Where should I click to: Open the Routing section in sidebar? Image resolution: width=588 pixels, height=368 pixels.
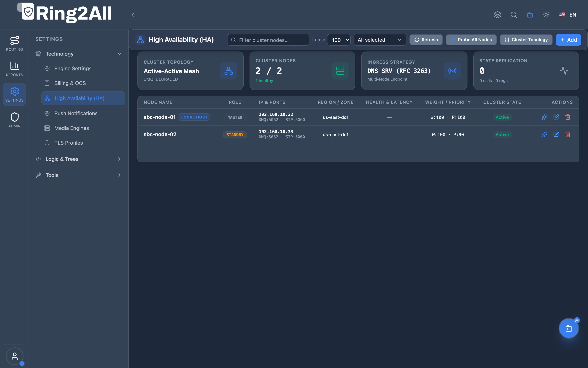pos(14,44)
